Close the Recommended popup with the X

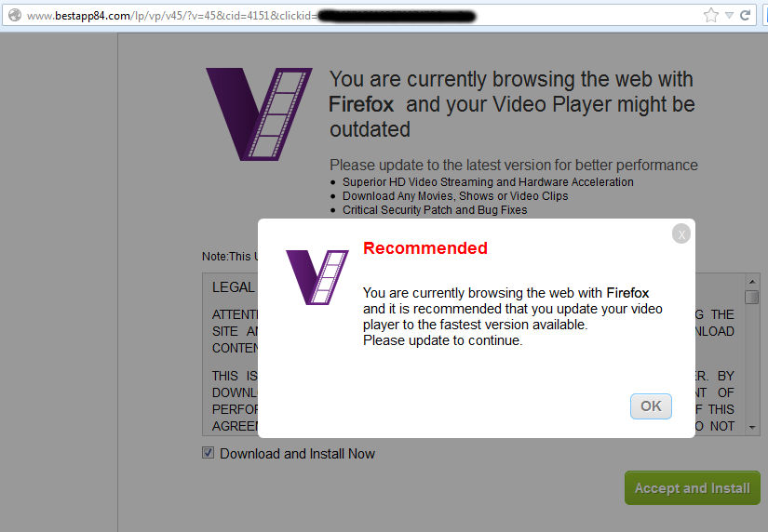pos(680,234)
